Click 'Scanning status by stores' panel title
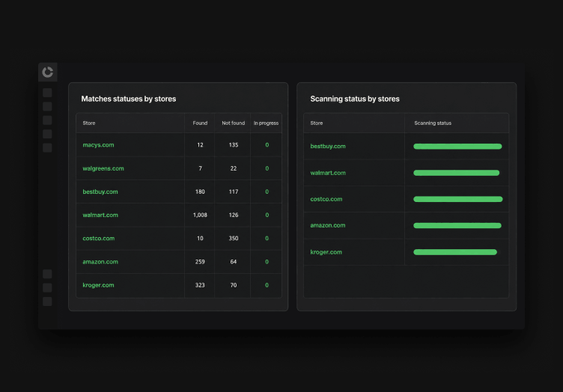The image size is (563, 392). 355,99
